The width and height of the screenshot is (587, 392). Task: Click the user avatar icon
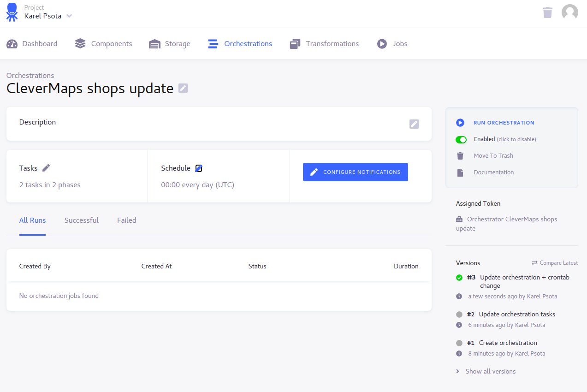tap(569, 12)
